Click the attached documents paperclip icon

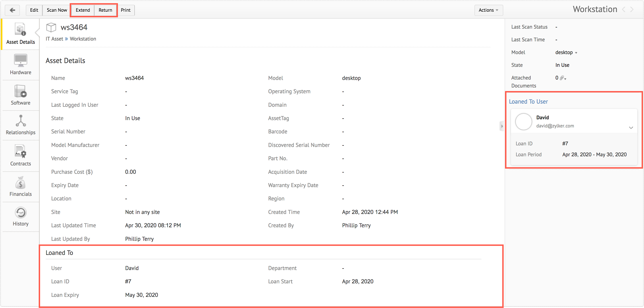(562, 78)
